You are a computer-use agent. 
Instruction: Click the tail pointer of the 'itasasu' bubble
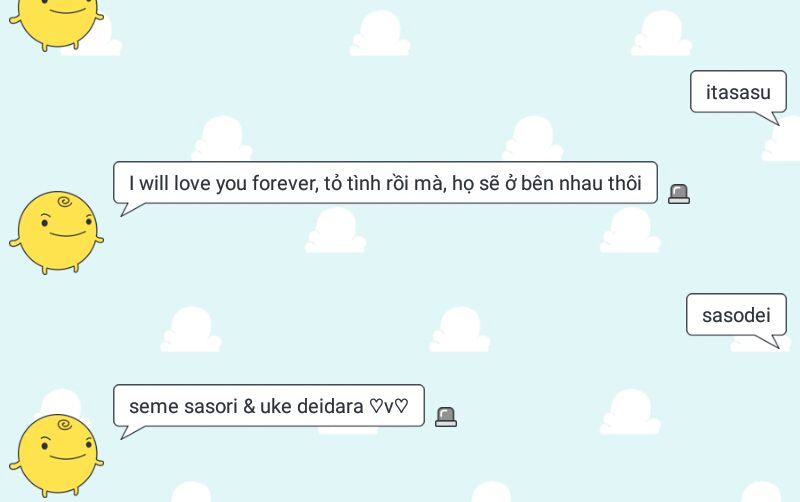(768, 118)
